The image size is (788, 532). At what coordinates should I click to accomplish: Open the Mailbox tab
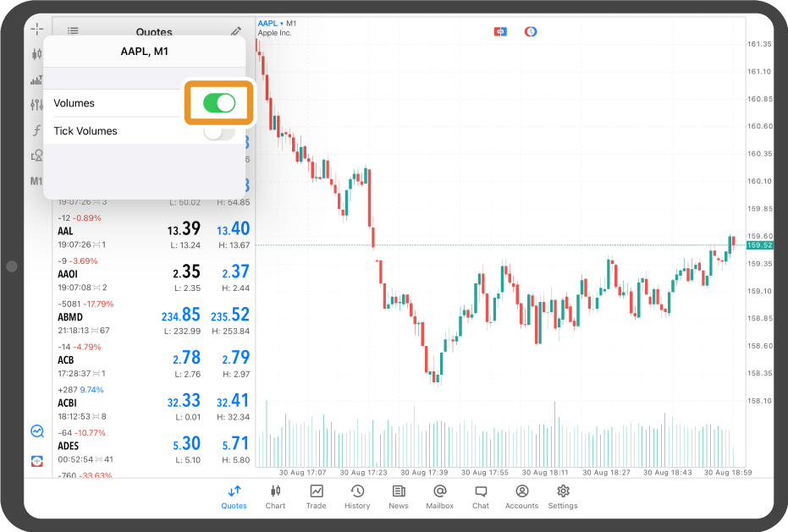point(440,496)
